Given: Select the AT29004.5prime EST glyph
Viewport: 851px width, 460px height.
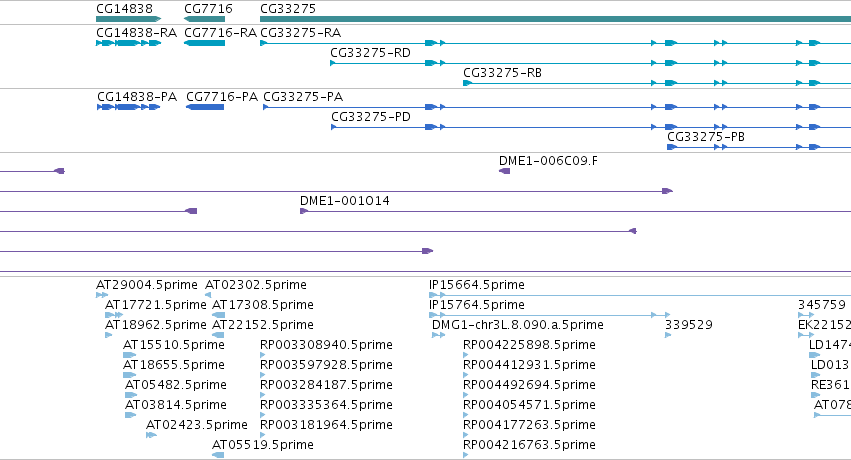Looking at the screenshot, I should tap(102, 295).
